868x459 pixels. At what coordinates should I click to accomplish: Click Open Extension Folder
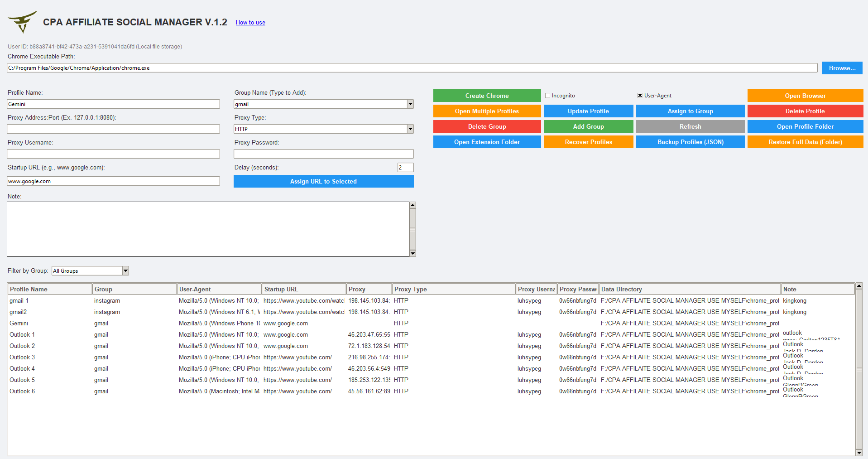click(x=487, y=142)
